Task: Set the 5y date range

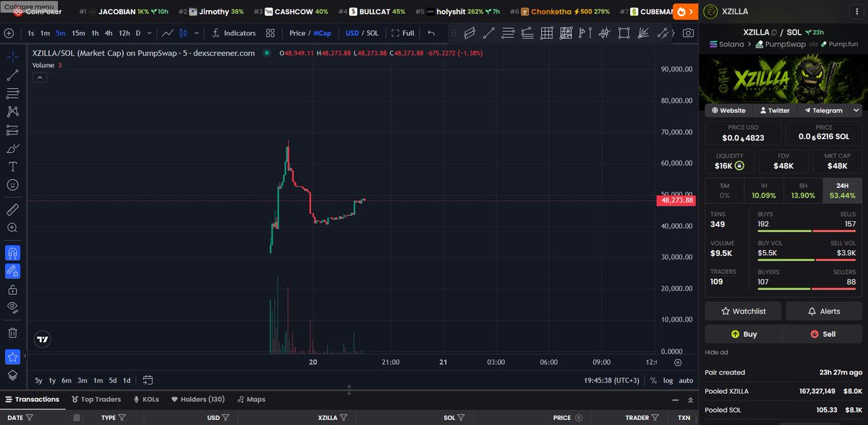Action: click(x=38, y=380)
